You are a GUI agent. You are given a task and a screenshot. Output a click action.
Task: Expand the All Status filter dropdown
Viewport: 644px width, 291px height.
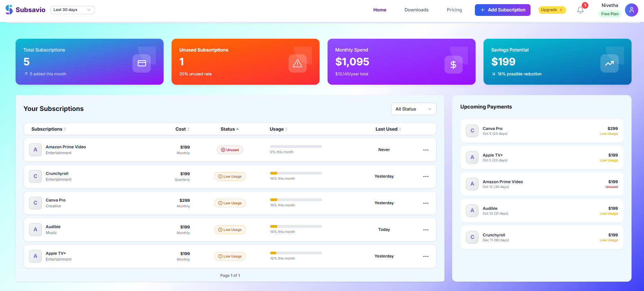(413, 109)
